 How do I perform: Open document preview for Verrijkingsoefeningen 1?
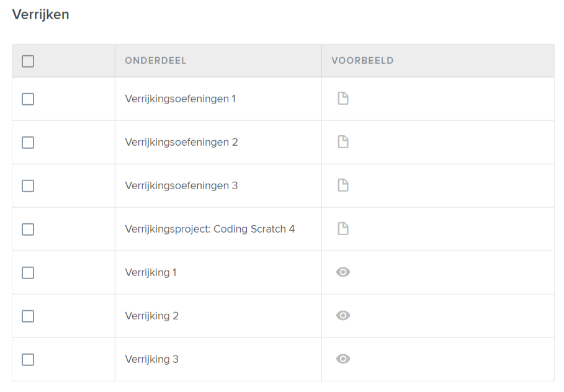click(342, 99)
